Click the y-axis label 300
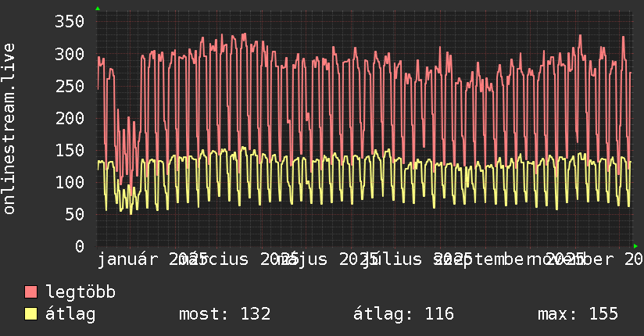Image resolution: width=644 pixels, height=336 pixels. pyautogui.click(x=70, y=54)
